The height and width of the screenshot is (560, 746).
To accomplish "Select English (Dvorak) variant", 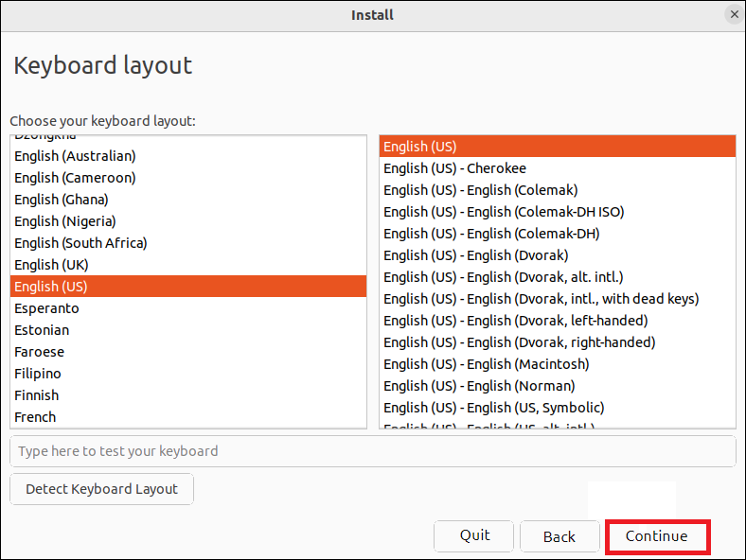I will [475, 255].
